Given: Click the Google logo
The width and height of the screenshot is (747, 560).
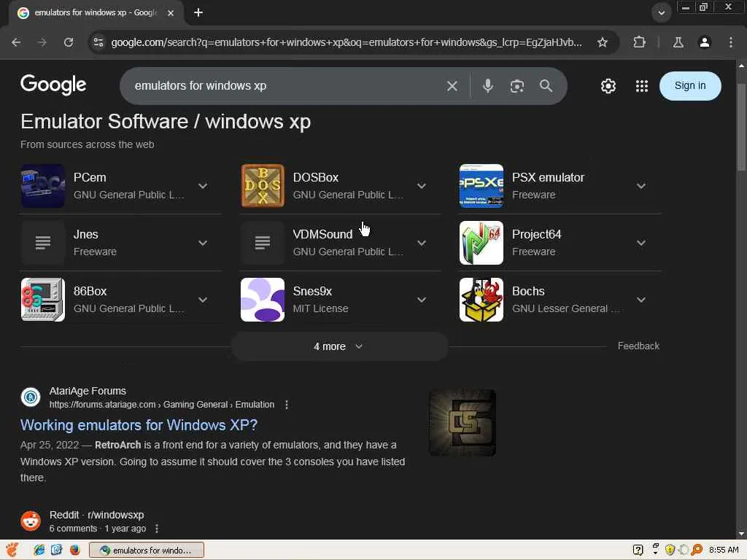Looking at the screenshot, I should click(53, 85).
